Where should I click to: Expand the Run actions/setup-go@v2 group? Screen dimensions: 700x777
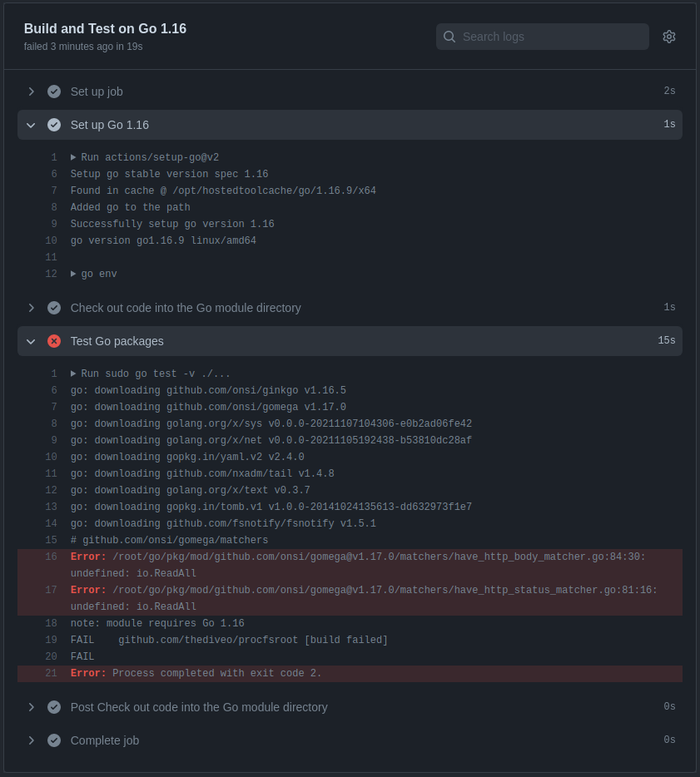pos(73,156)
